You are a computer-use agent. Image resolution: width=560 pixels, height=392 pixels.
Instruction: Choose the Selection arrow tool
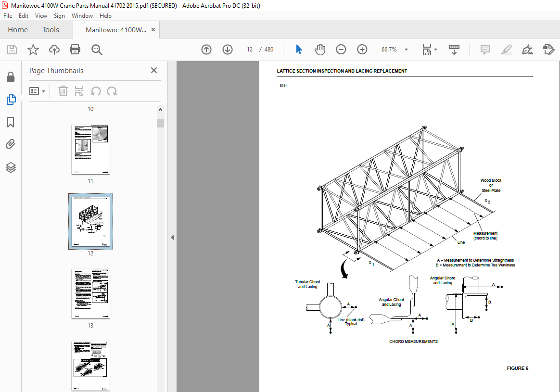(x=299, y=49)
